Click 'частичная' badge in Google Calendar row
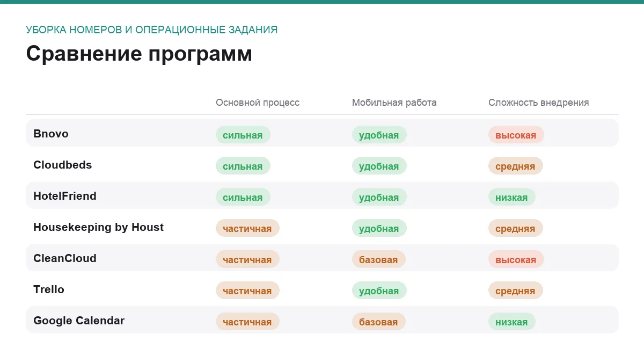 point(247,322)
